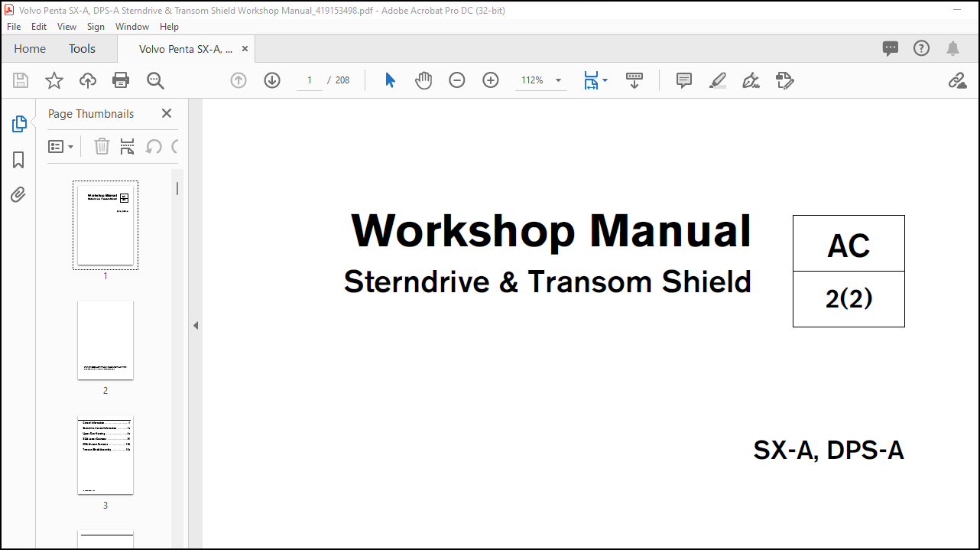This screenshot has width=980, height=550.
Task: Print the document
Action: (x=121, y=80)
